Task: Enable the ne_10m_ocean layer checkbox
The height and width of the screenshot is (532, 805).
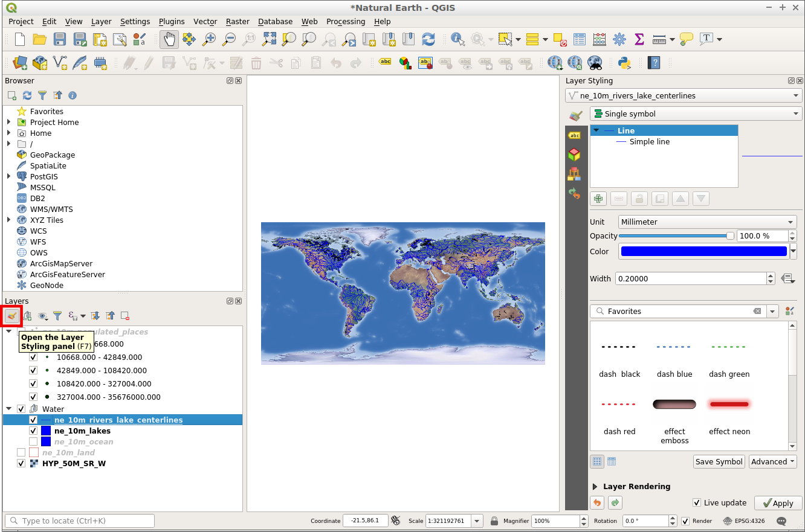Action: click(33, 441)
